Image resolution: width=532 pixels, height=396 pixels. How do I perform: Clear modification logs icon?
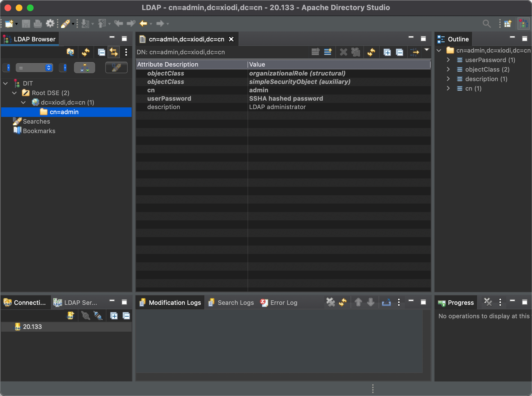point(331,302)
